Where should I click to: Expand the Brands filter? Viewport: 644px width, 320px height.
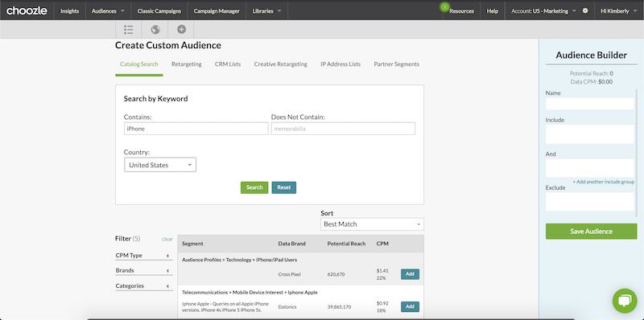click(144, 271)
